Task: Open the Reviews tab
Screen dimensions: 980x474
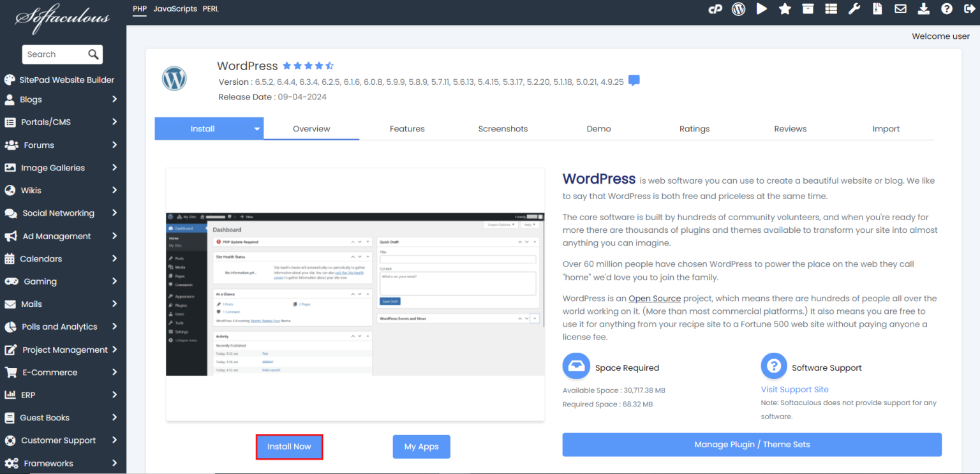Action: 790,128
